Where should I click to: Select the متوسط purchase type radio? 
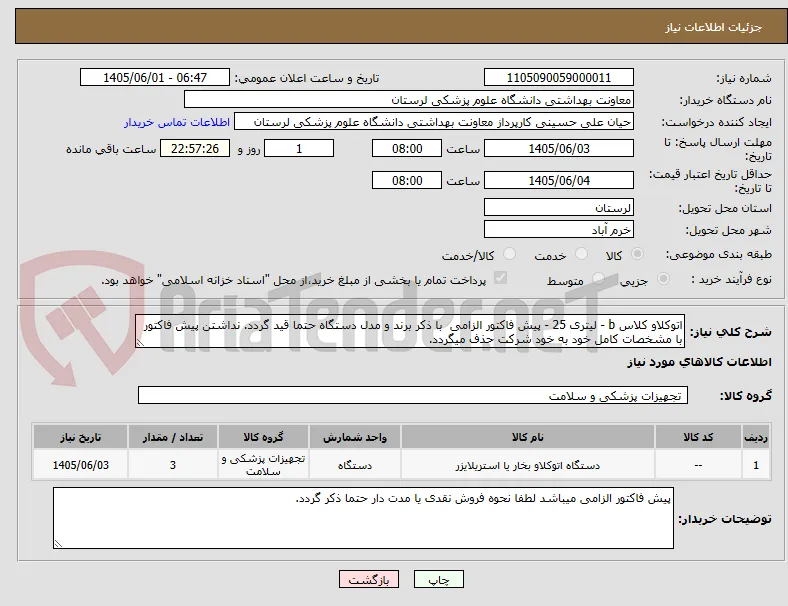tap(598, 279)
